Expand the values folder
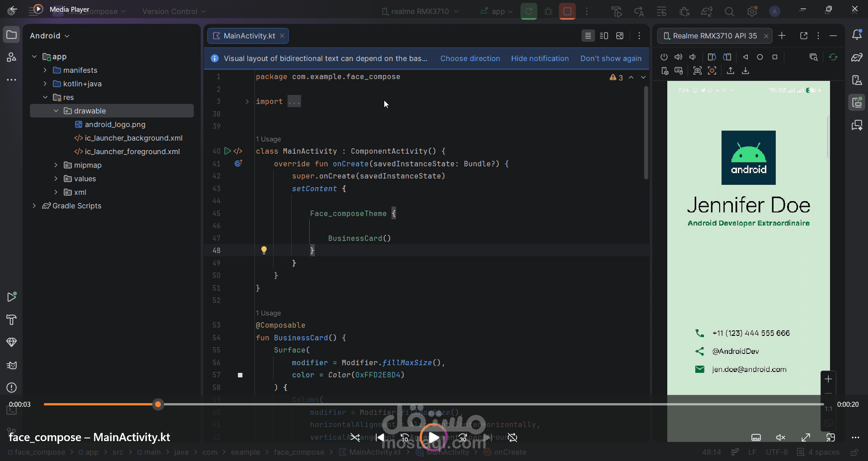Screen dimensions: 868x461 point(56,179)
